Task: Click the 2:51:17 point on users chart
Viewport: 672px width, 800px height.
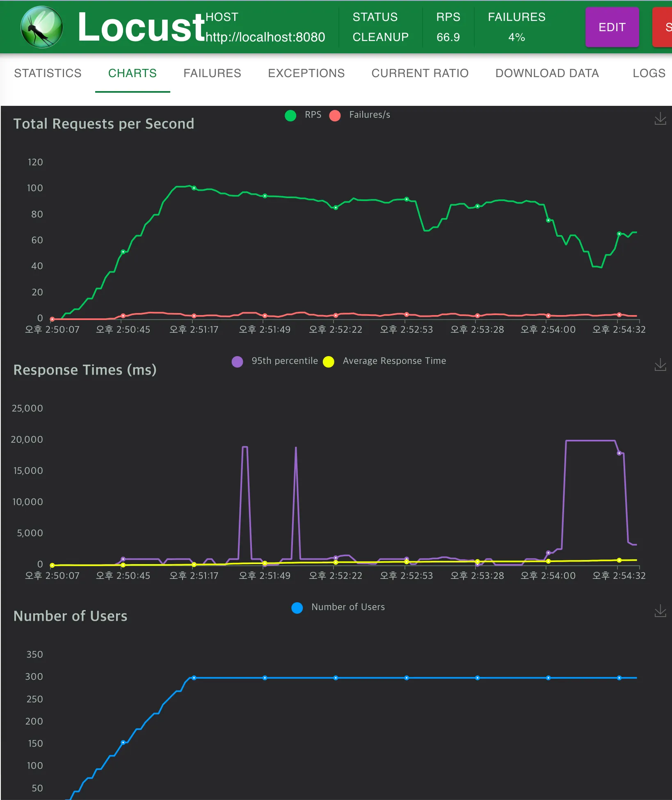Action: pos(194,678)
